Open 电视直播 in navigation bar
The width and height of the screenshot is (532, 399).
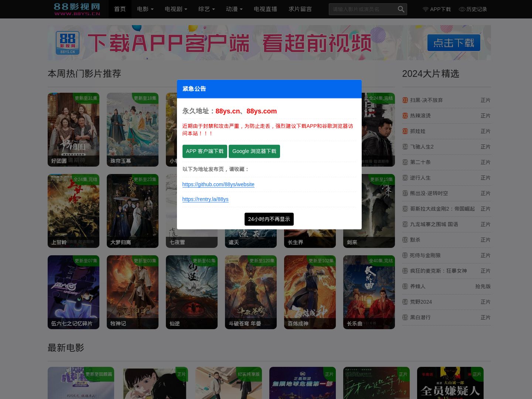266,9
